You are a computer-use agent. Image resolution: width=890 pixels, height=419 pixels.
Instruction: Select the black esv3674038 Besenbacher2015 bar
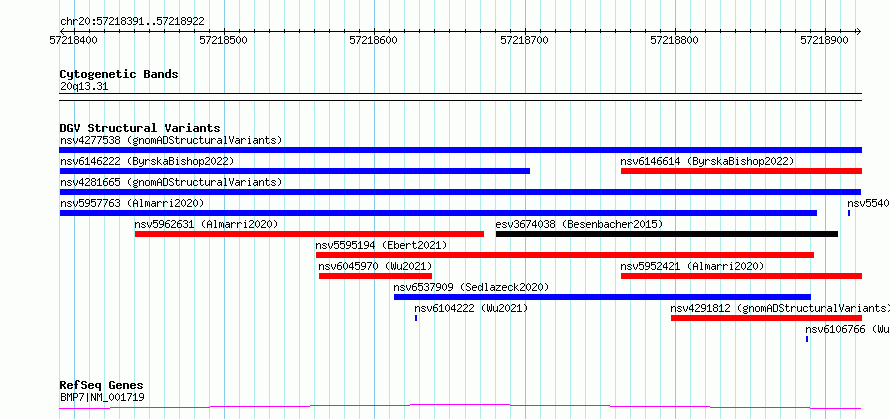coord(667,234)
